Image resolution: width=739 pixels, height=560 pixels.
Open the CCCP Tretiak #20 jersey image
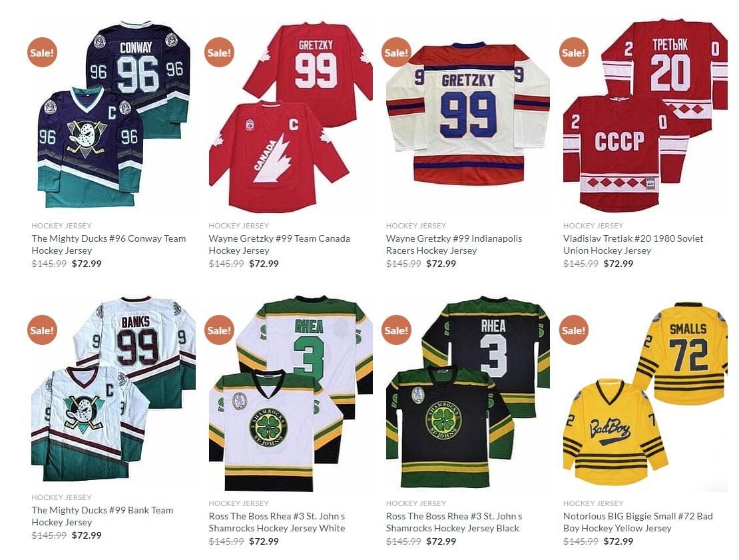(645, 116)
